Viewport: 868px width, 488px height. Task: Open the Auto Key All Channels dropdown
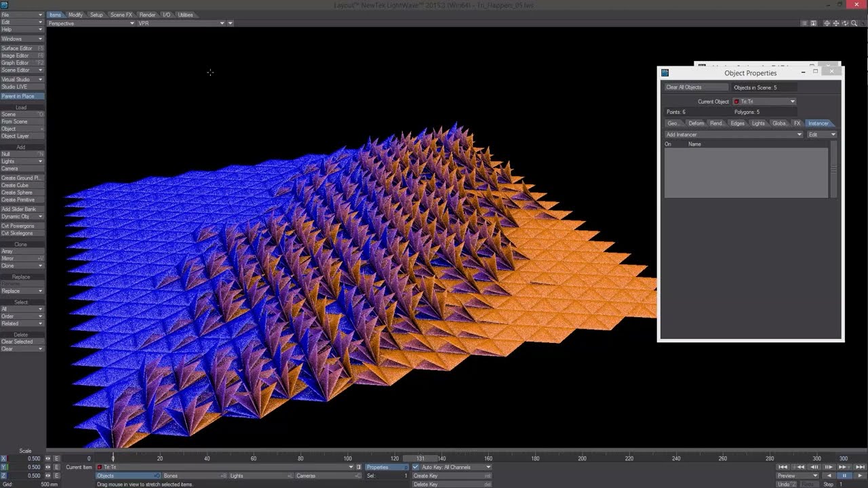click(456, 467)
